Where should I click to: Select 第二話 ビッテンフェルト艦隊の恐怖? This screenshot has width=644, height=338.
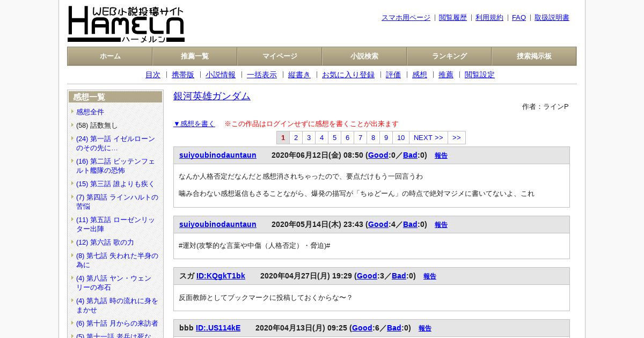[x=115, y=166]
